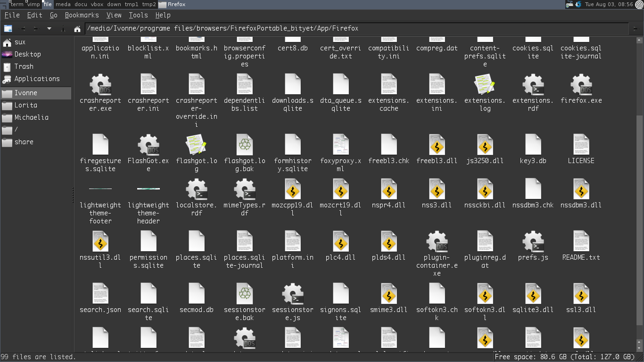Click the spiral launcher icon in top-right
Image resolution: width=644 pixels, height=362 pixels.
coord(639,4)
